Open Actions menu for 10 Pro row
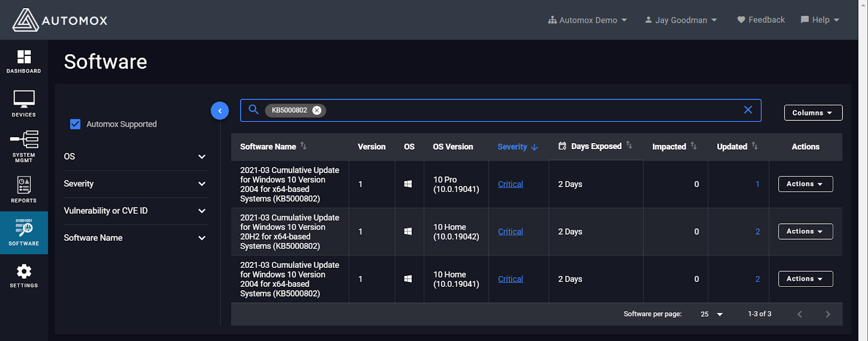Screen dimensions: 868x341 point(806,184)
